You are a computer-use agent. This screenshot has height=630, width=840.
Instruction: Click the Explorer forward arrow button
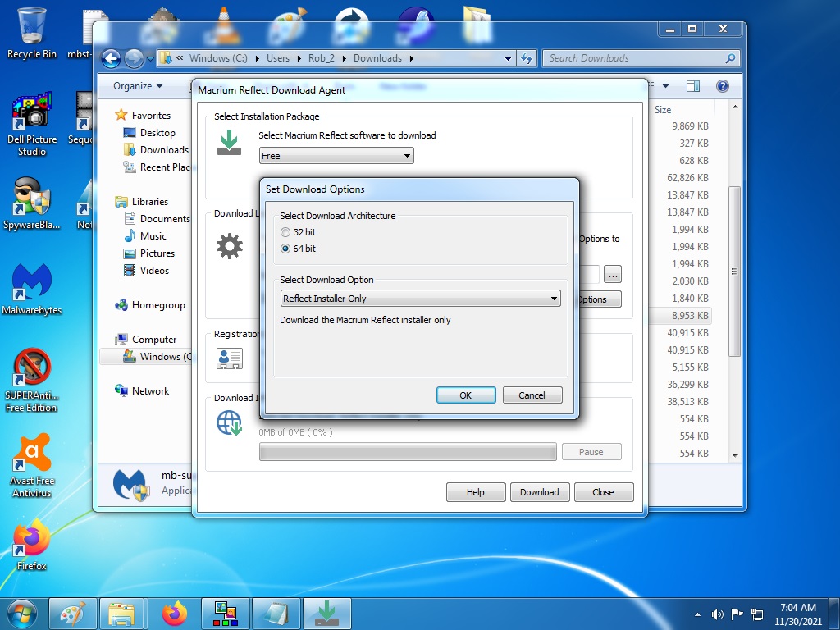[x=134, y=58]
